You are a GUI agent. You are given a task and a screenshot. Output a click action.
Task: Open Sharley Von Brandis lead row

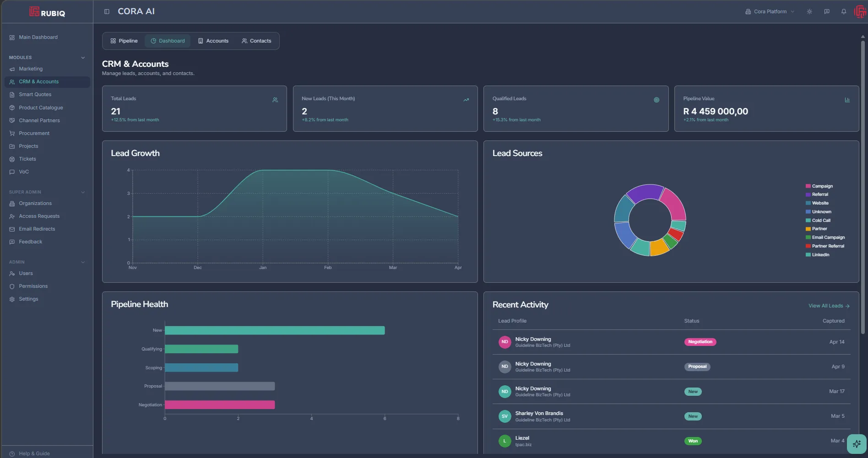pos(671,416)
